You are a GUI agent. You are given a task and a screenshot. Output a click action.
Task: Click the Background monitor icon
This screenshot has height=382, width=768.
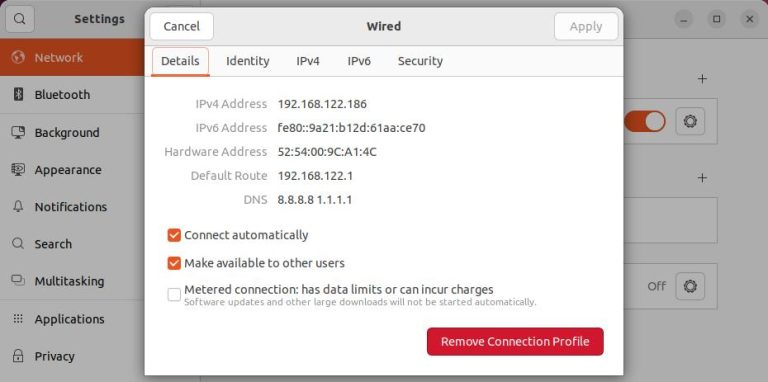click(x=19, y=132)
